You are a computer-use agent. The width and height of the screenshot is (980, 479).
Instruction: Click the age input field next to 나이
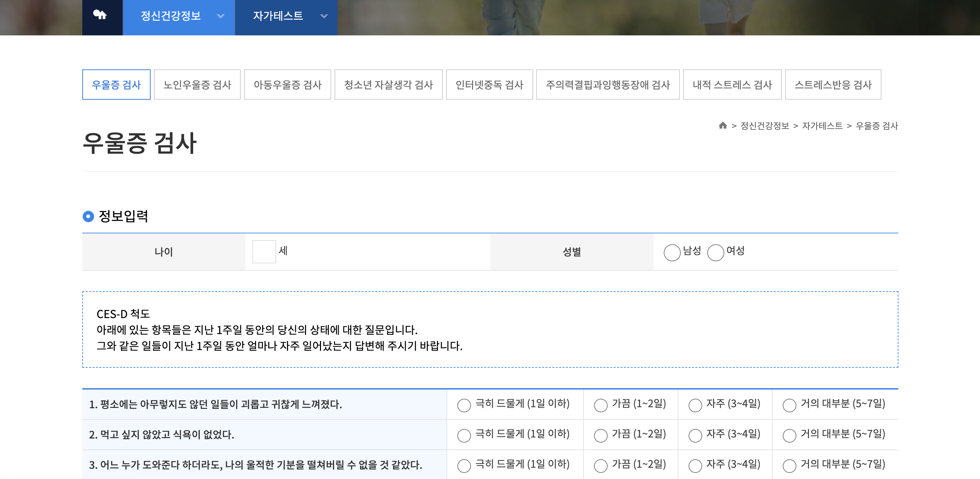tap(263, 251)
